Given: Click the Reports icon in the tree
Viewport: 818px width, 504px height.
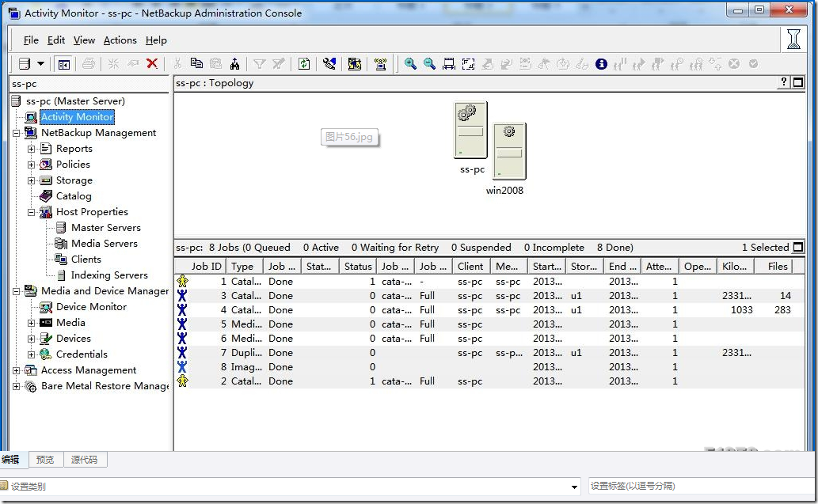Looking at the screenshot, I should 46,149.
